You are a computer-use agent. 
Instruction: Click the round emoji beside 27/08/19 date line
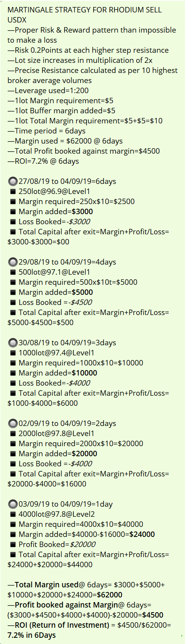click(13, 181)
